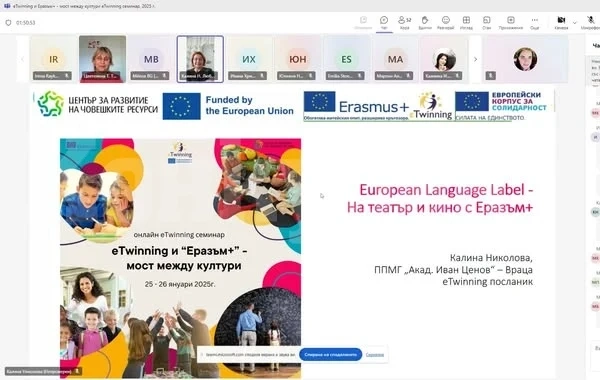Select video tile of woman in red
This screenshot has height=380, width=600.
pos(102,59)
